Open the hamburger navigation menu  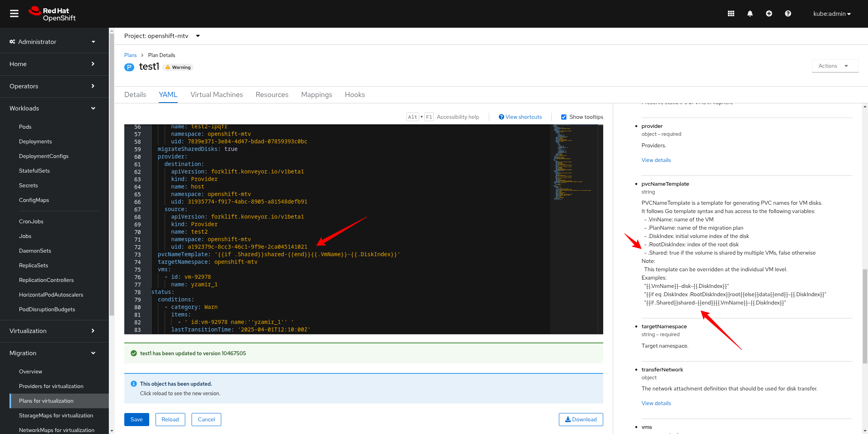click(14, 13)
